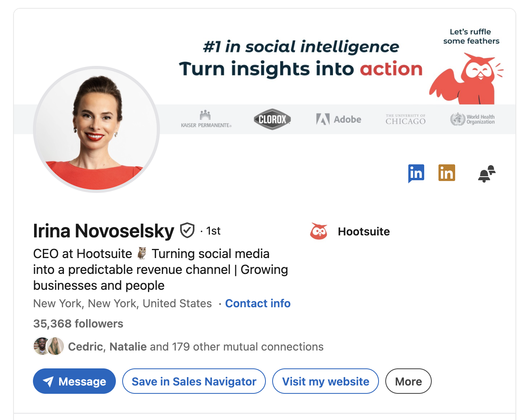The width and height of the screenshot is (523, 420).
Task: Click the Hootsuite owl company logo
Action: click(x=319, y=231)
